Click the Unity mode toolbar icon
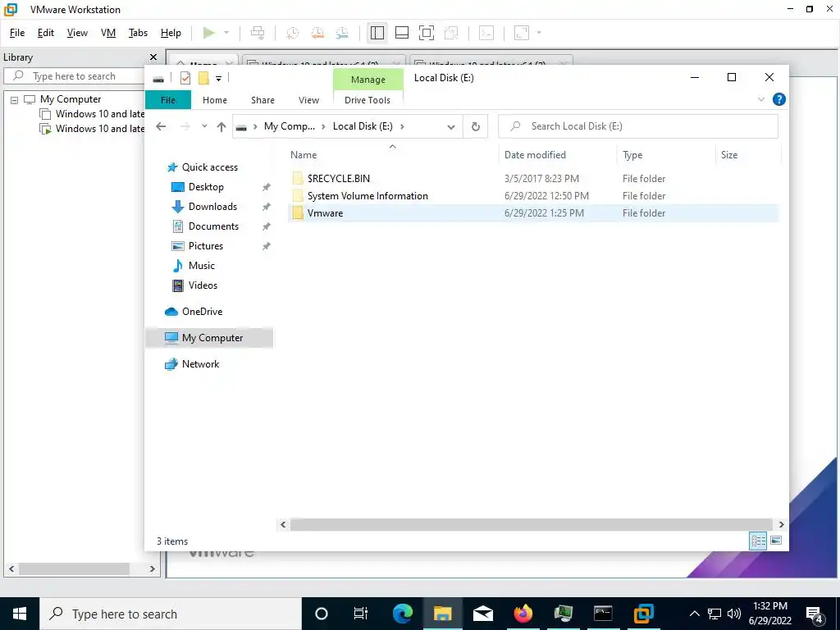 click(x=452, y=33)
